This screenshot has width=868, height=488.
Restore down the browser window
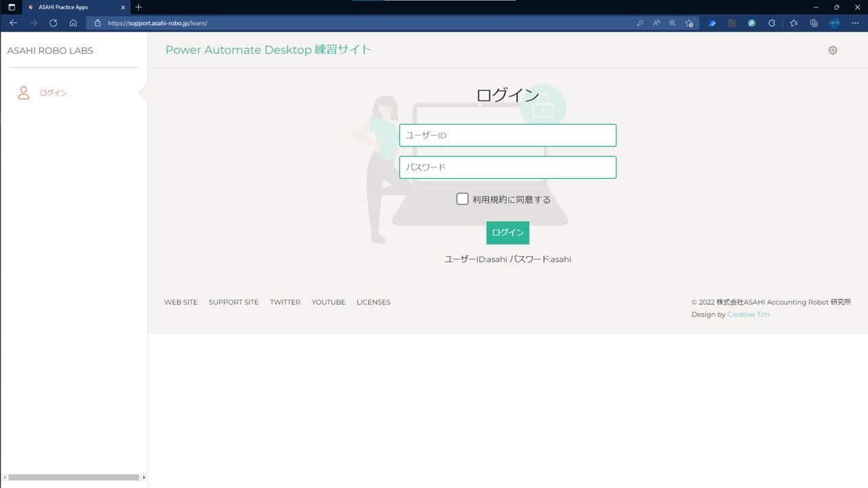click(836, 7)
